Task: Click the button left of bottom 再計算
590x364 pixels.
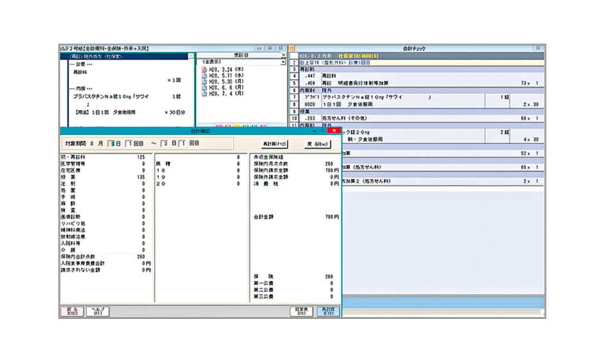Action: [301, 311]
